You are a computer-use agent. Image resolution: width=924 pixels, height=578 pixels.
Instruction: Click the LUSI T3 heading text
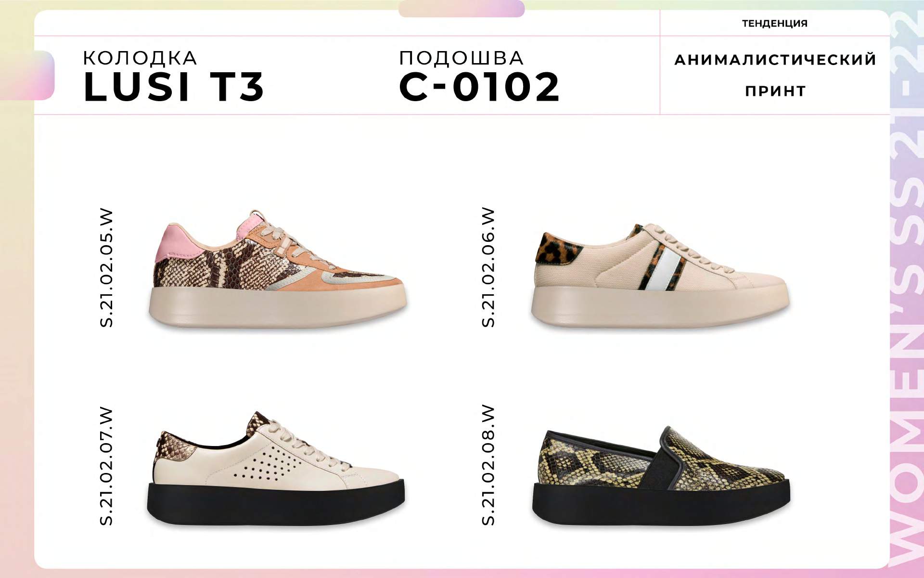tap(174, 87)
